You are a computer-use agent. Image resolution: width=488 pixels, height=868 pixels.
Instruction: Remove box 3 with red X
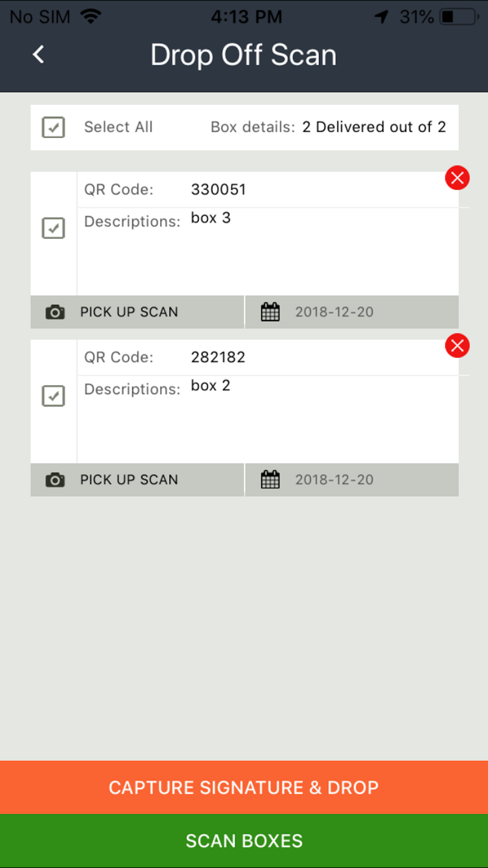[x=457, y=178]
